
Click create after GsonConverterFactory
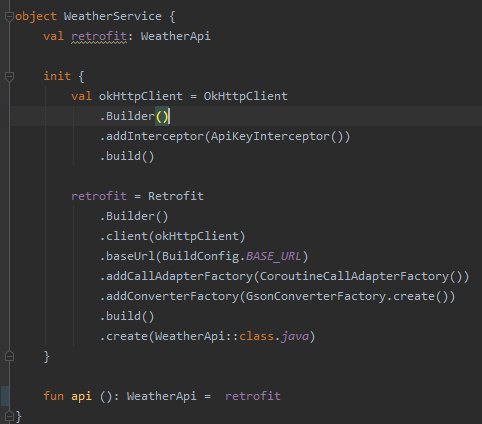pos(413,296)
